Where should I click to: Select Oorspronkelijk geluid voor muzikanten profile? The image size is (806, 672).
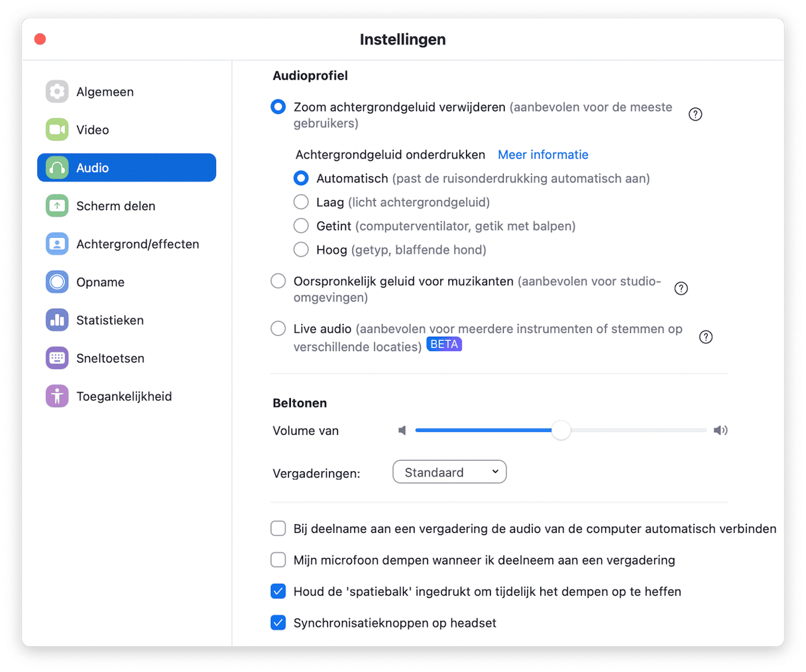[x=278, y=281]
